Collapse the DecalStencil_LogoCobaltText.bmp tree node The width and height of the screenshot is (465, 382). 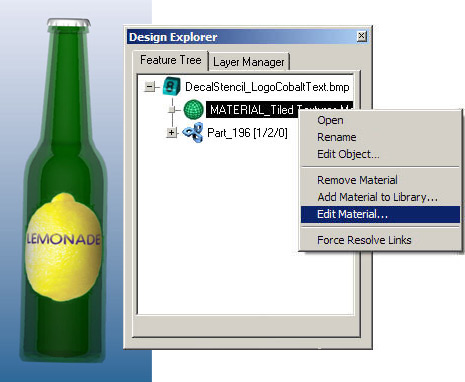click(x=149, y=87)
